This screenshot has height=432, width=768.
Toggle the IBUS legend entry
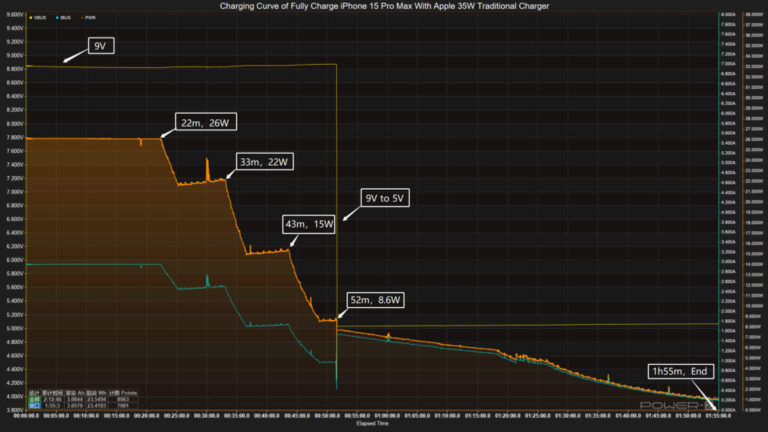tap(67, 17)
